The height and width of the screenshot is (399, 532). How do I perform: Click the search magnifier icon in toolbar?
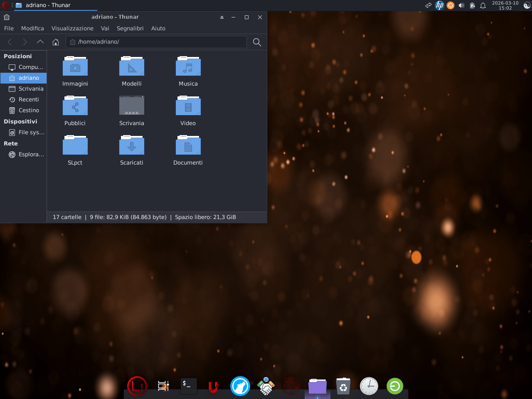tap(257, 42)
